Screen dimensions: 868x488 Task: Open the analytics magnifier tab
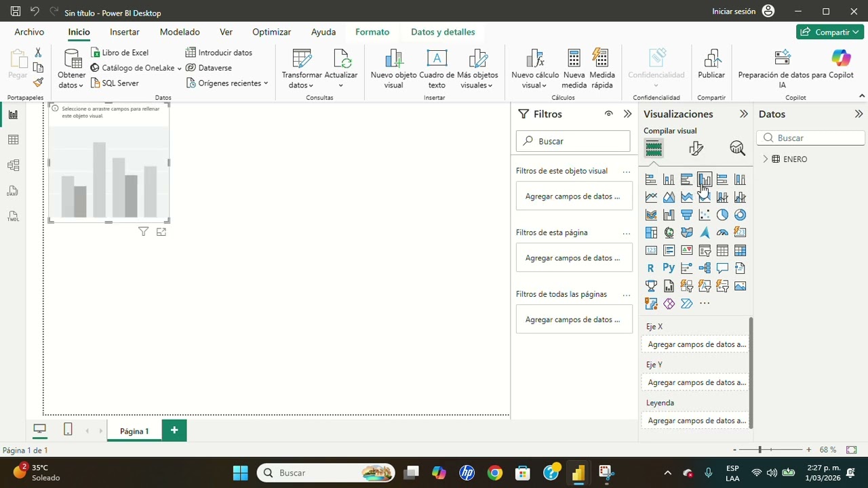(737, 148)
